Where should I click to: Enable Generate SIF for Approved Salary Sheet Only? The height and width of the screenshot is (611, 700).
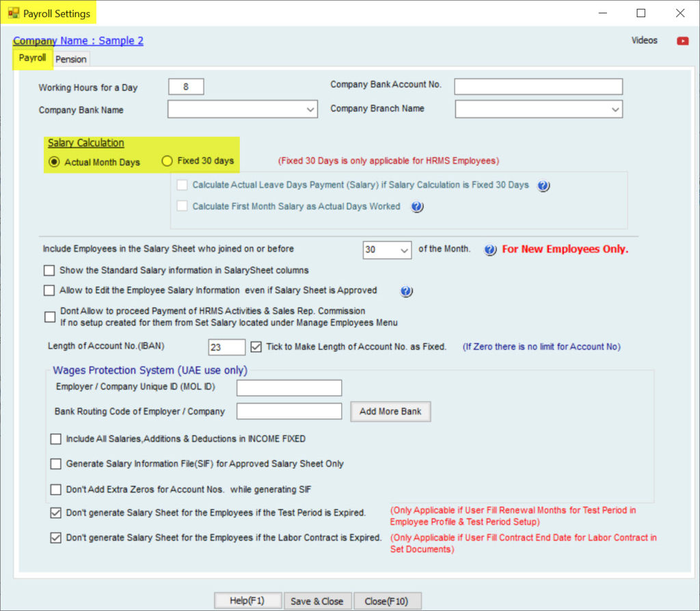tap(56, 464)
